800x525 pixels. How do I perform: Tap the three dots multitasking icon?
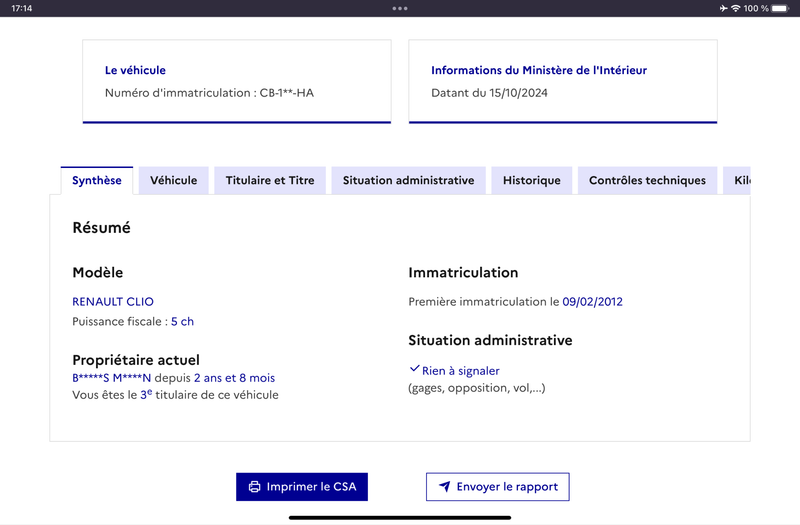(400, 8)
